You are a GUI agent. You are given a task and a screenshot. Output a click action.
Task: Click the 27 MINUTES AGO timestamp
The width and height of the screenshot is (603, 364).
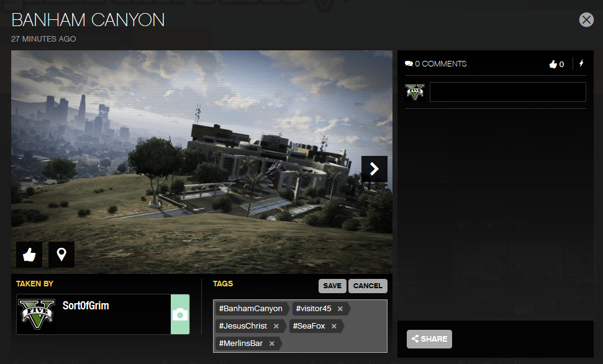pos(43,39)
